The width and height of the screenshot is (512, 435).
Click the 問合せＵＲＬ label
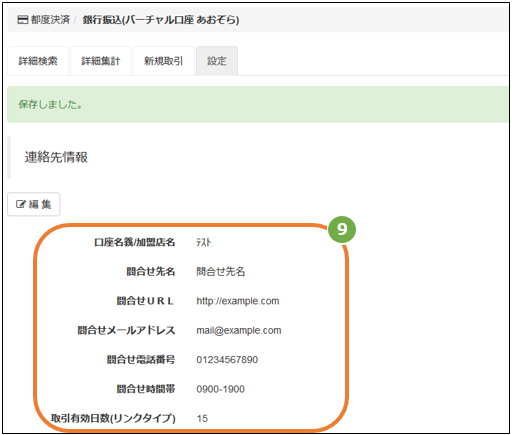145,301
